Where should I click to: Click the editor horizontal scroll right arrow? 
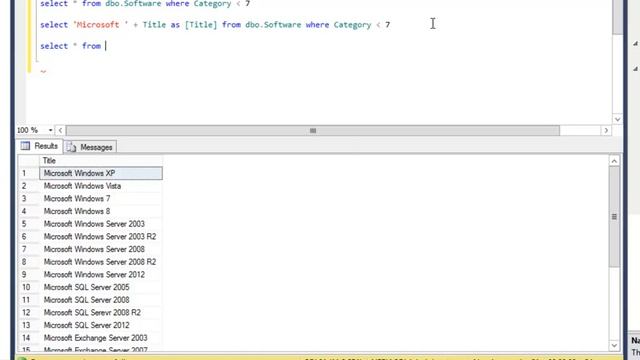click(606, 130)
